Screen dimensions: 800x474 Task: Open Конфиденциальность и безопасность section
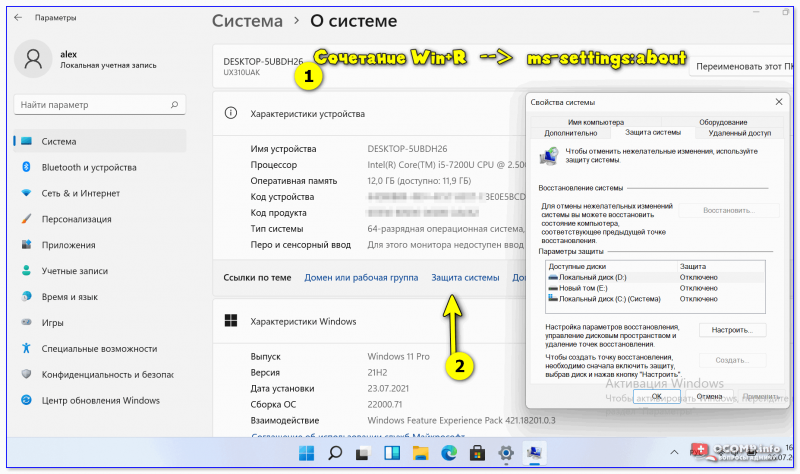pyautogui.click(x=100, y=375)
